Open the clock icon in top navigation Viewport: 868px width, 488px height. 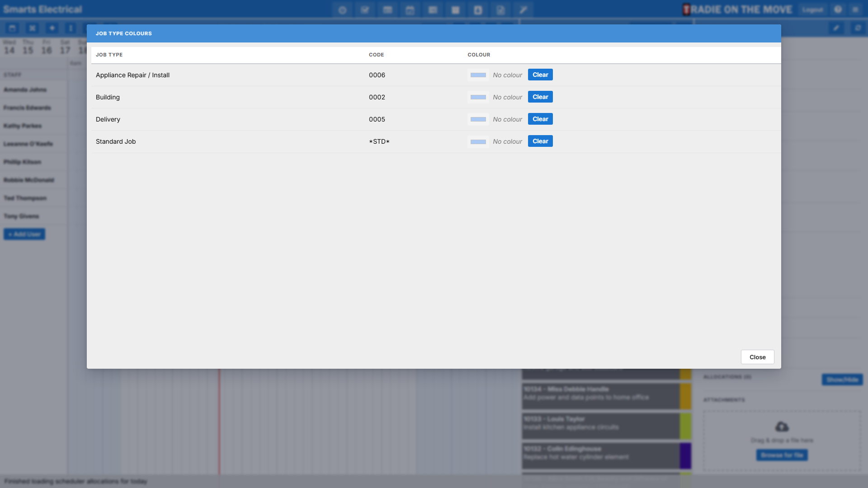[342, 10]
